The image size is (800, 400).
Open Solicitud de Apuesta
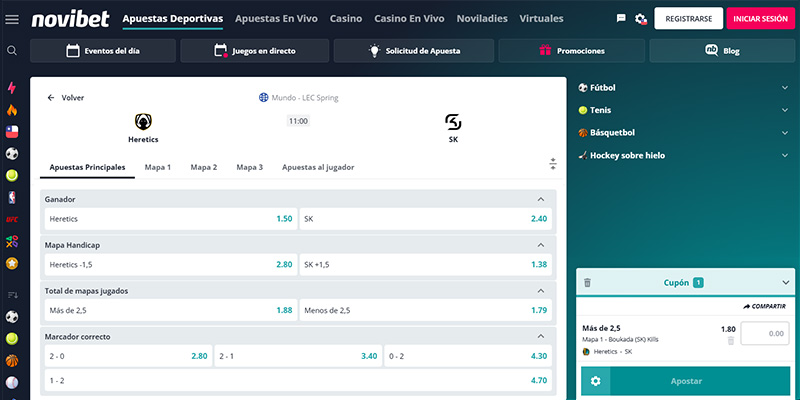(x=414, y=51)
